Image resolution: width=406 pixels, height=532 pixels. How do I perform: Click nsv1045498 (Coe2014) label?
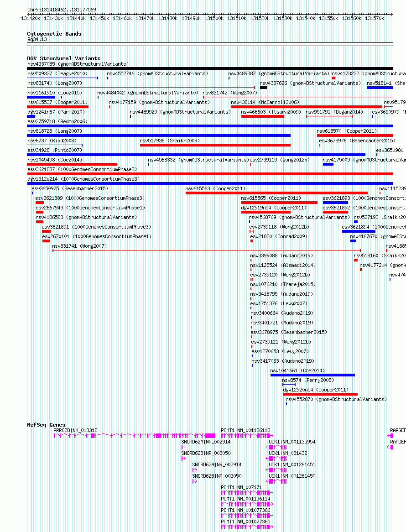pos(55,160)
